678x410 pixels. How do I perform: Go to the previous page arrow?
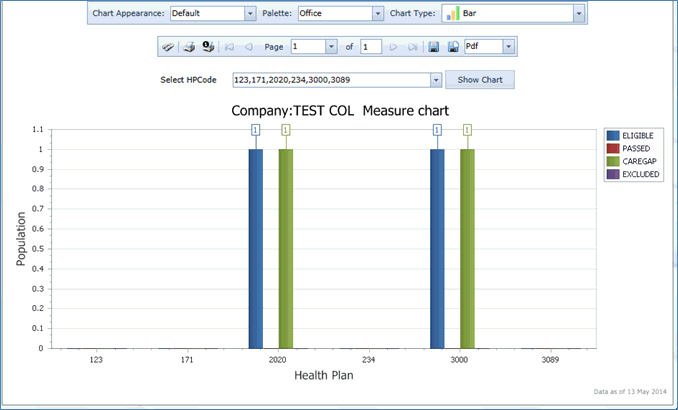click(248, 46)
